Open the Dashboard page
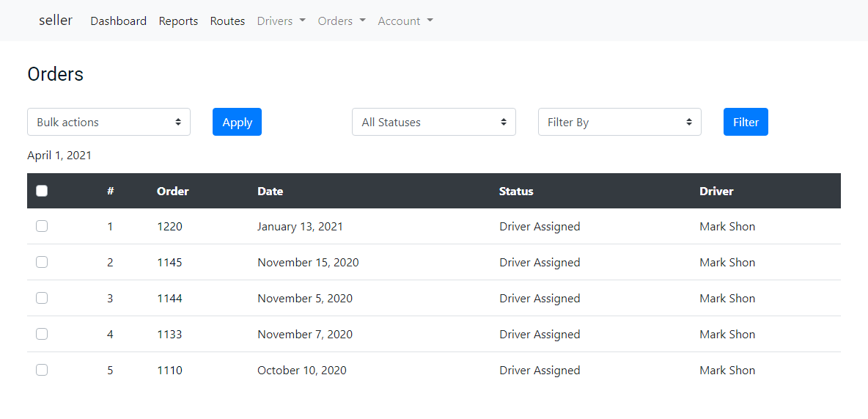The image size is (868, 419). [119, 21]
